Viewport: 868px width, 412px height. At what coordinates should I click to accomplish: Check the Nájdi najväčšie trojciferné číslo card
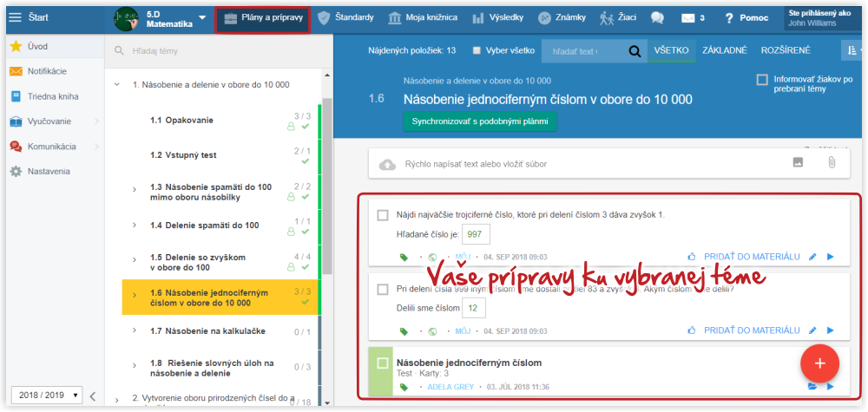(x=383, y=215)
